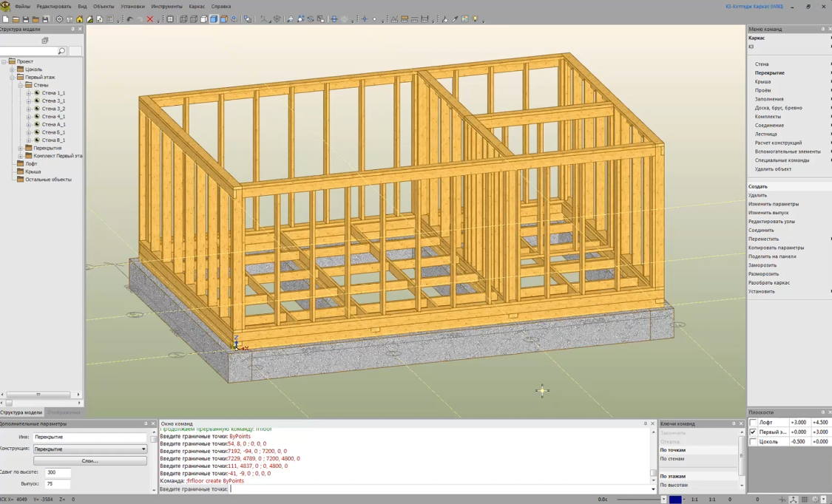The height and width of the screenshot is (504, 832).
Task: Open the Инструменты menu
Action: [x=166, y=7]
